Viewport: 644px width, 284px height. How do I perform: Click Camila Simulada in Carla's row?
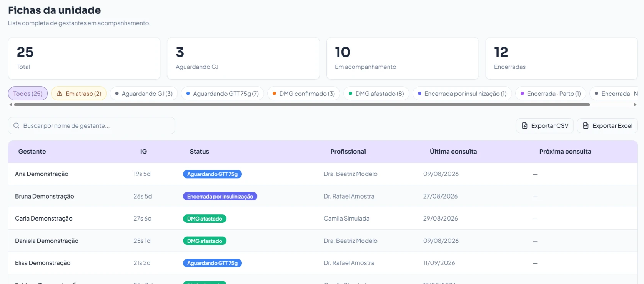click(x=346, y=219)
